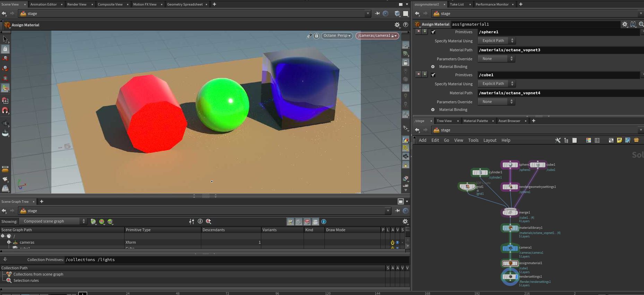Viewport: 644px width, 295px height.
Task: Open the Octane Persp viewport dropdown
Action: pos(337,36)
